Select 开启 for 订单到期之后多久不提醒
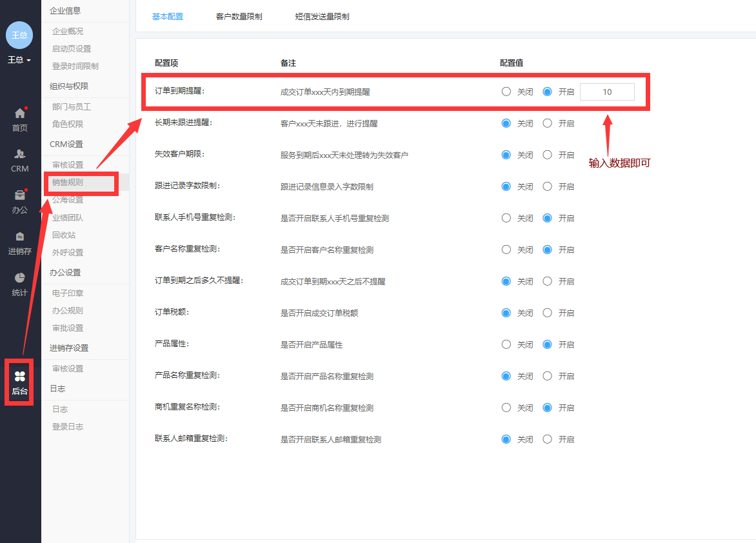The image size is (756, 543). click(x=547, y=281)
